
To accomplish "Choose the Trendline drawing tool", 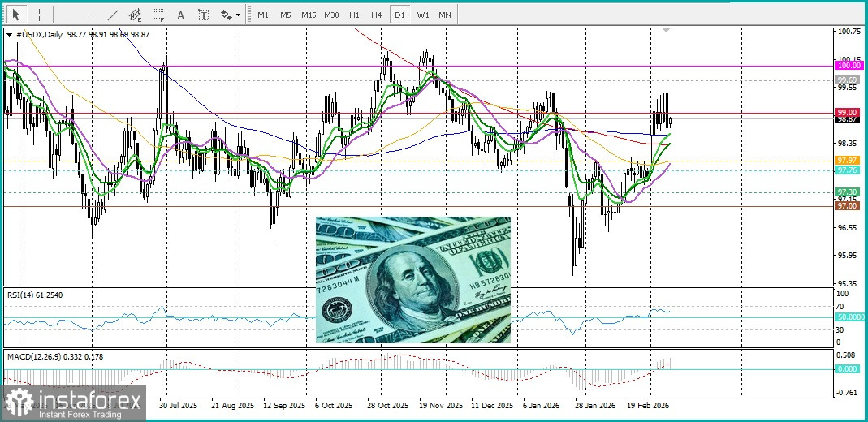I will click(112, 15).
